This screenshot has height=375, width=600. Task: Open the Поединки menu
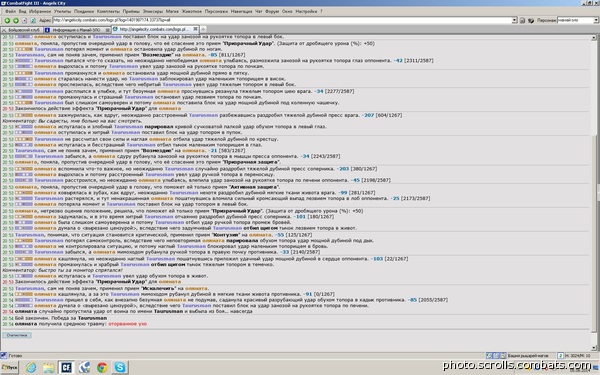(84, 11)
